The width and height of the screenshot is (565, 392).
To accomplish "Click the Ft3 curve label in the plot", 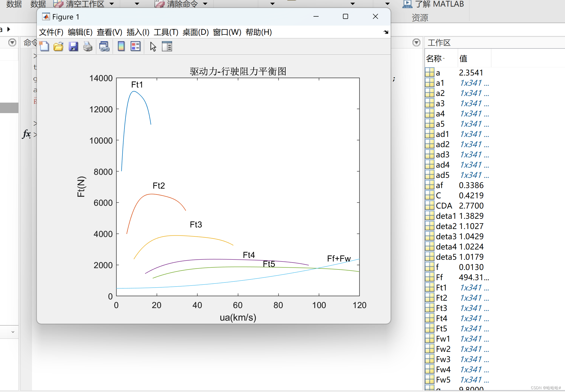I will pos(196,225).
